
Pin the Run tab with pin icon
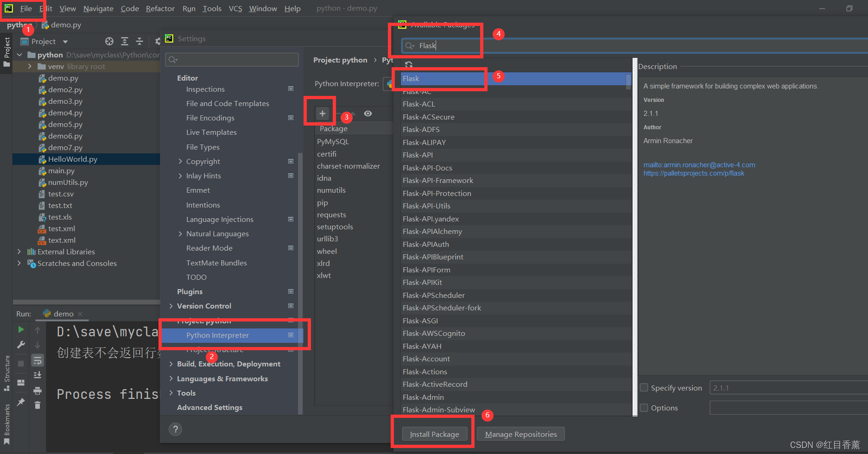21,402
